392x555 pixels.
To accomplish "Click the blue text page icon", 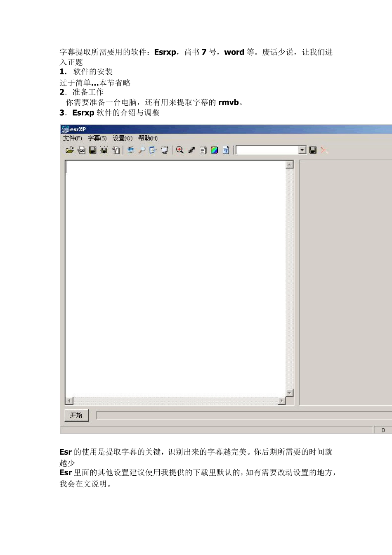I will [x=226, y=150].
